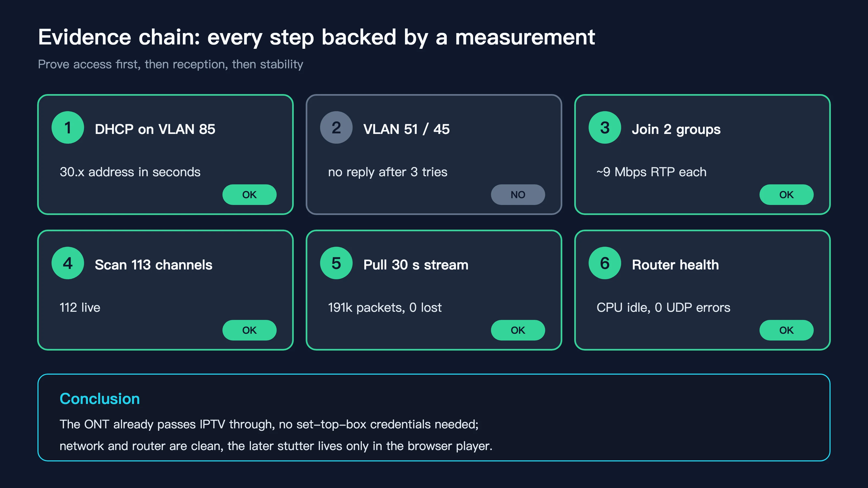Click the green number 1 circle
Screen dimensions: 868x488
(68, 128)
